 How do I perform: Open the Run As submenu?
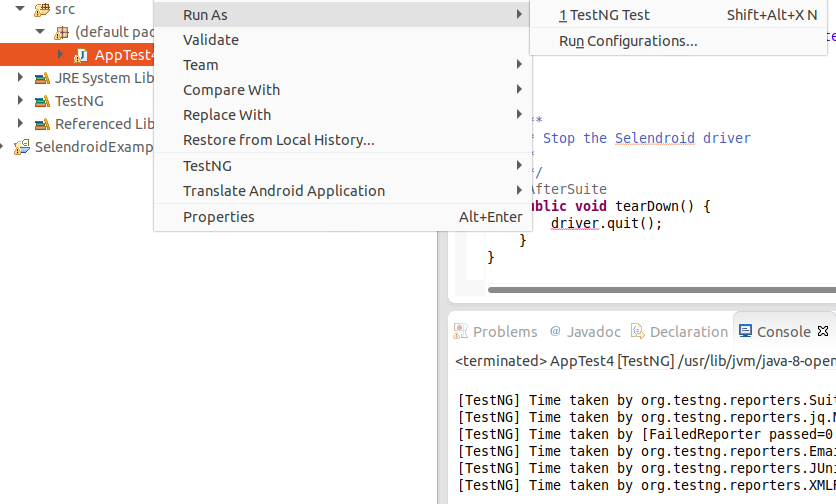[x=341, y=15]
